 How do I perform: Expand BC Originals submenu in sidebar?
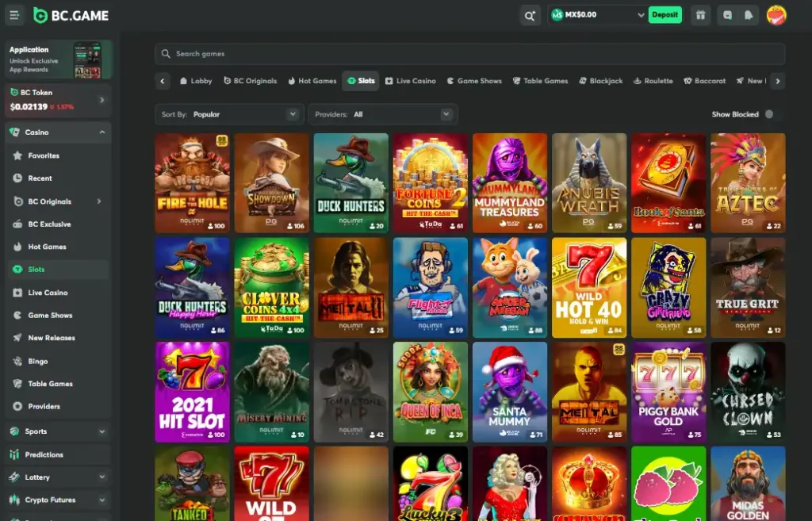tap(99, 201)
